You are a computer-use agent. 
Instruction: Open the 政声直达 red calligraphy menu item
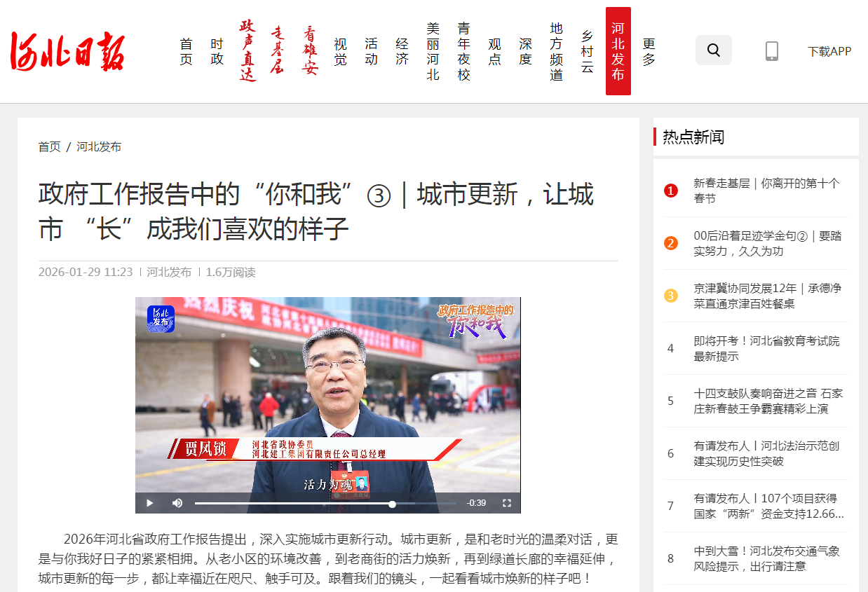[x=247, y=51]
